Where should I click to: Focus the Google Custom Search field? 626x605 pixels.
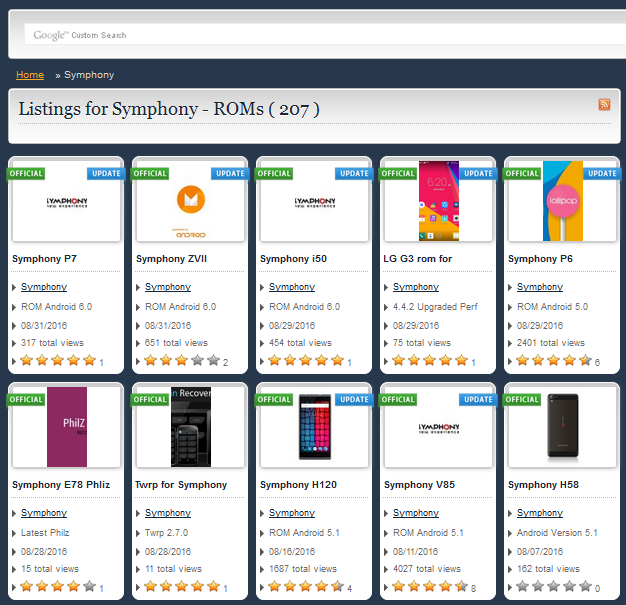(x=325, y=35)
